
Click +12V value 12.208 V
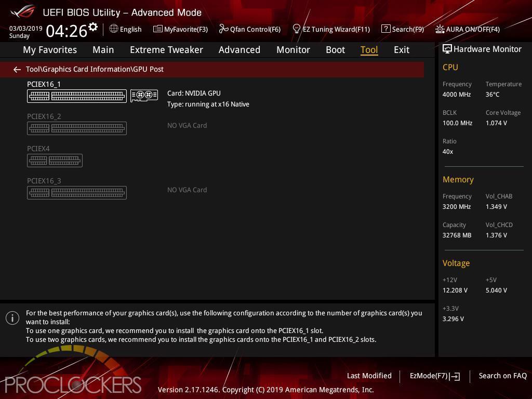click(x=455, y=290)
